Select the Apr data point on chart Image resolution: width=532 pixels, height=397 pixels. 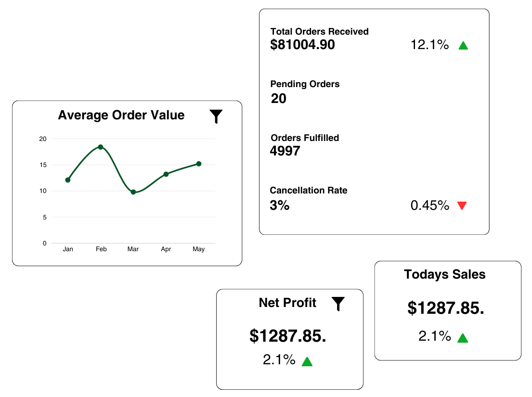coord(166,174)
